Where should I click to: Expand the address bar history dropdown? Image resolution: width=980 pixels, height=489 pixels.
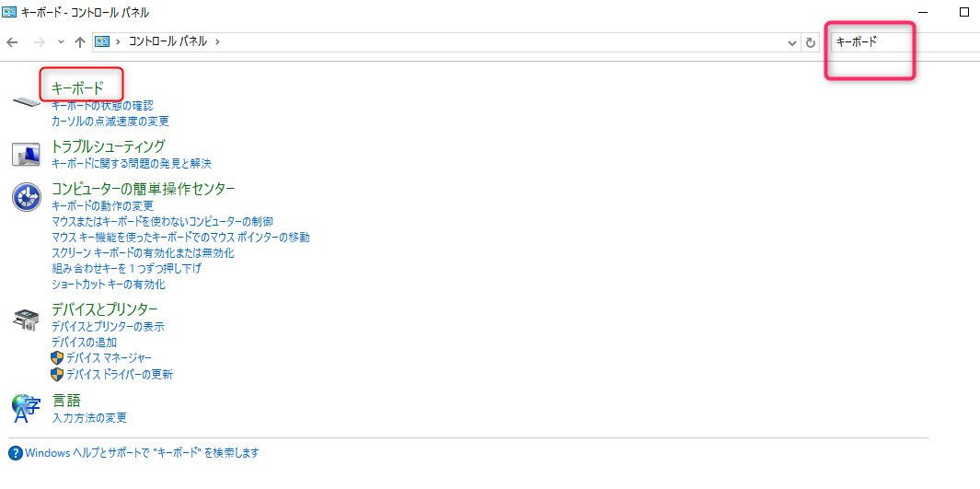(x=793, y=42)
